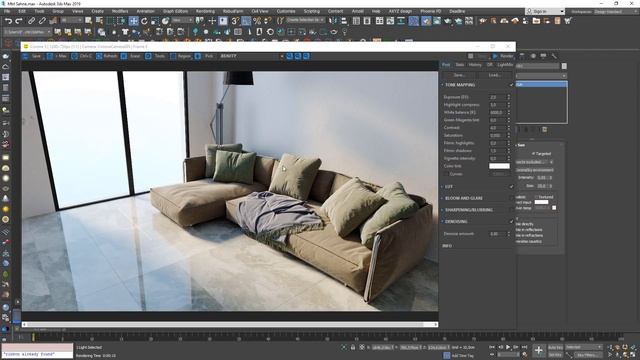Enable the Sharpening/Blurring checkbox

pos(511,210)
